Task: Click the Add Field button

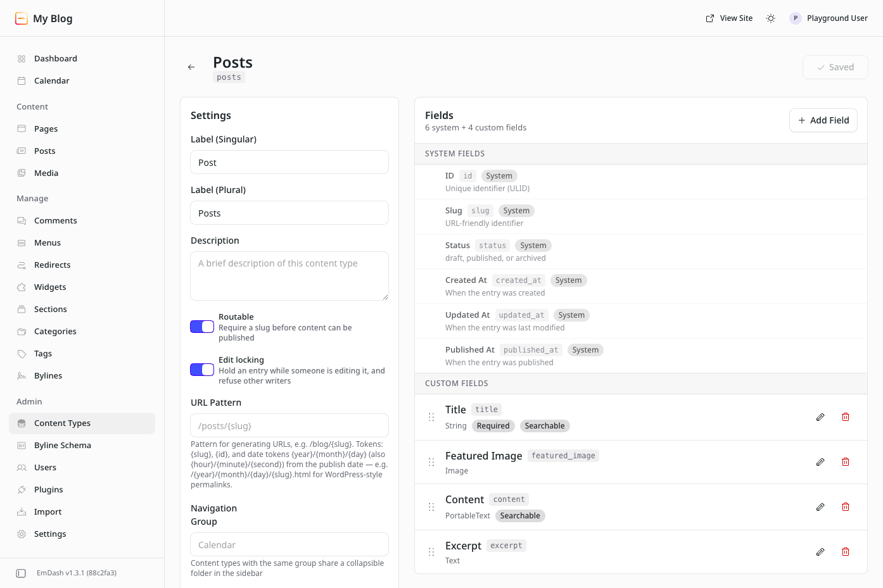Action: [823, 120]
